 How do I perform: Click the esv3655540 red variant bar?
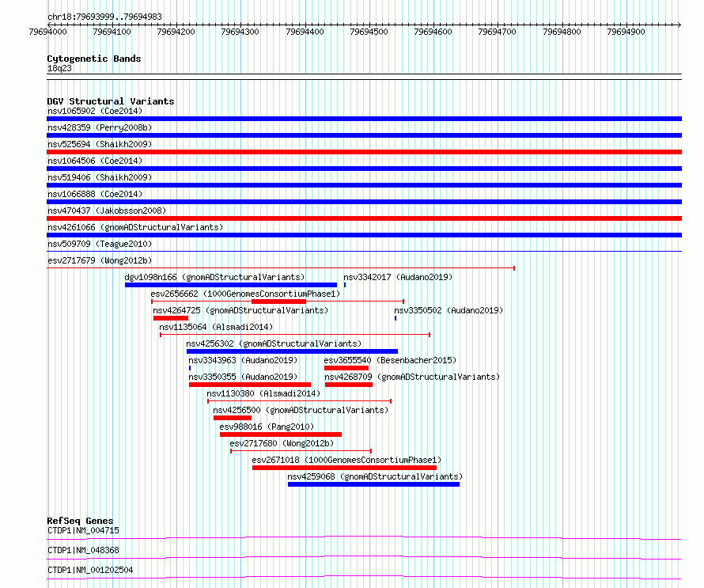(346, 368)
